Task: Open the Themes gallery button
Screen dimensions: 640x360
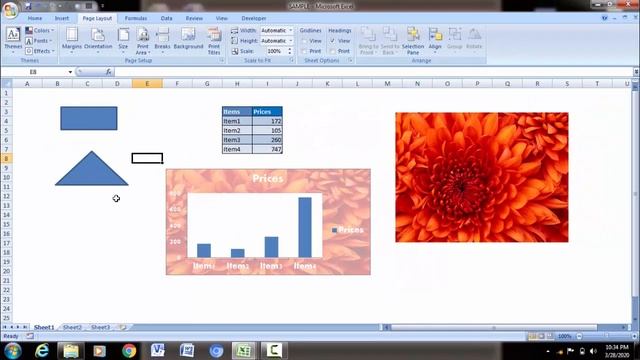Action: click(13, 40)
